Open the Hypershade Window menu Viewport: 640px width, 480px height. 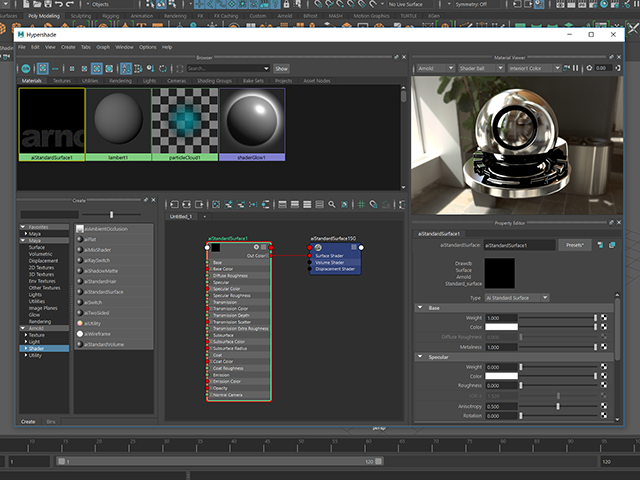tap(124, 47)
